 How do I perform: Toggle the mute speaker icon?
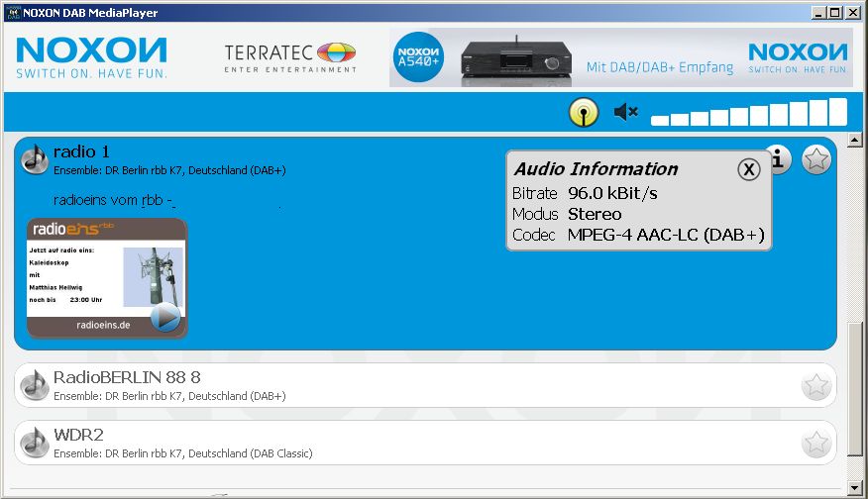click(626, 112)
